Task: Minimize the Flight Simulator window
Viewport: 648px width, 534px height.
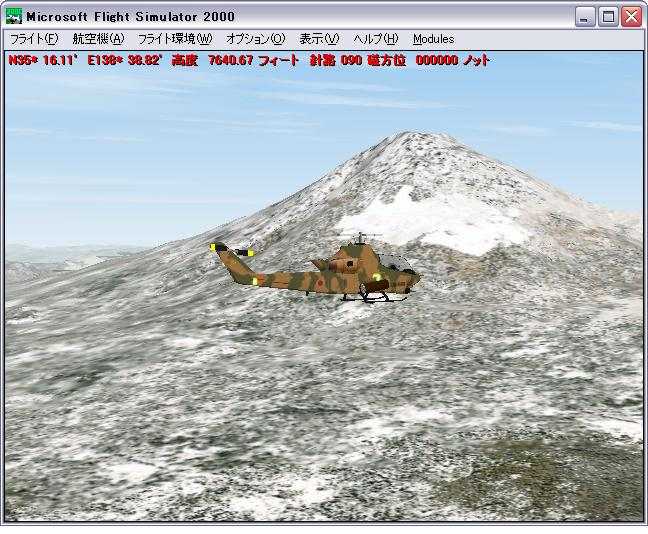Action: [x=586, y=16]
